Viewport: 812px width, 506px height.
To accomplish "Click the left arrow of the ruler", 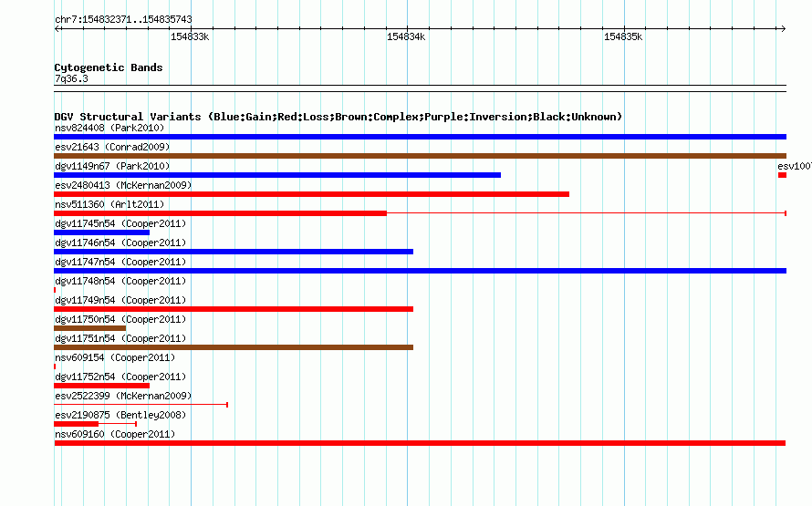I will (x=57, y=29).
